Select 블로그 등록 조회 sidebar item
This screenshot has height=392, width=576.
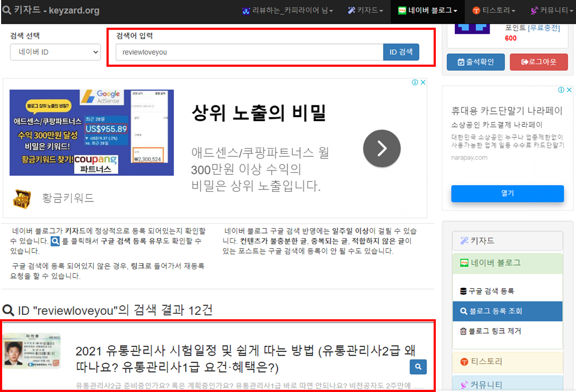pyautogui.click(x=508, y=311)
